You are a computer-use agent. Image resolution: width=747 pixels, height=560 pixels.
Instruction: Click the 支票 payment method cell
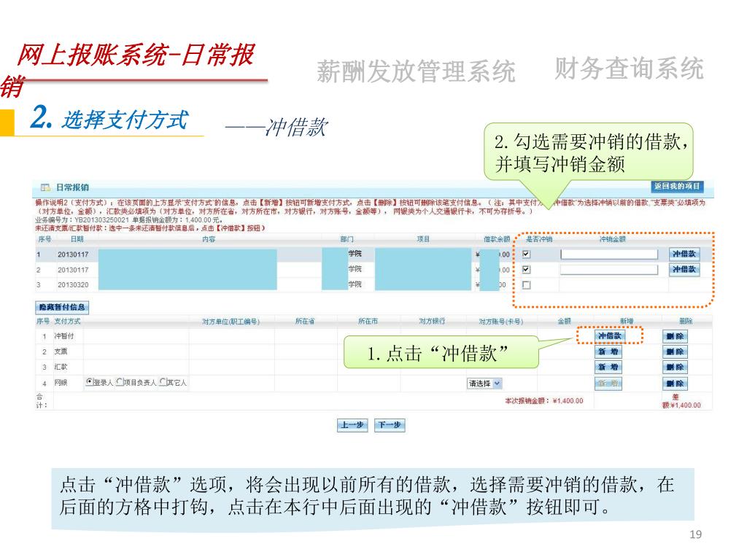pos(61,351)
